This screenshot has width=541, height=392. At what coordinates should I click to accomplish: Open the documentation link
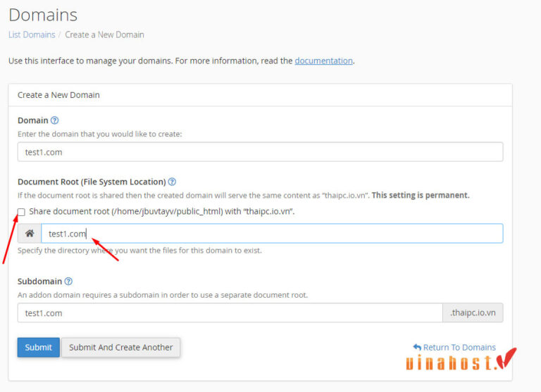click(323, 61)
